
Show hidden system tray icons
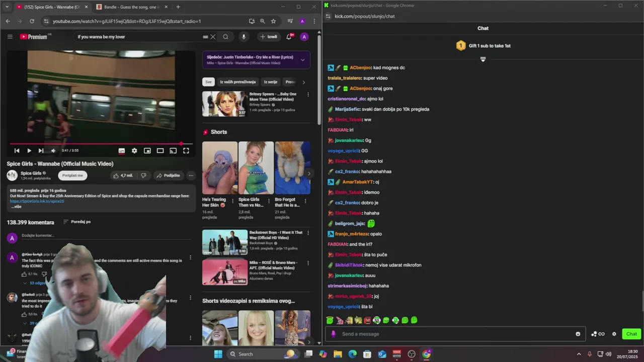click(579, 354)
